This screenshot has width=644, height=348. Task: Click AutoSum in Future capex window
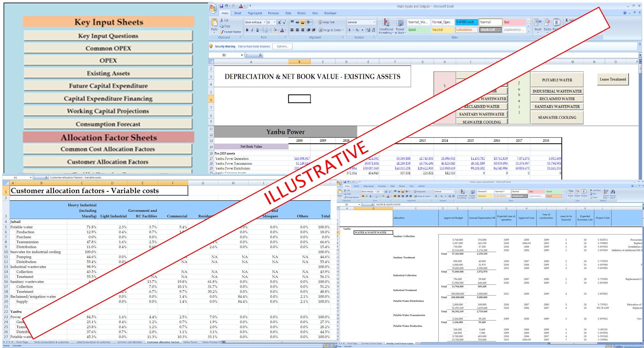[x=596, y=190]
